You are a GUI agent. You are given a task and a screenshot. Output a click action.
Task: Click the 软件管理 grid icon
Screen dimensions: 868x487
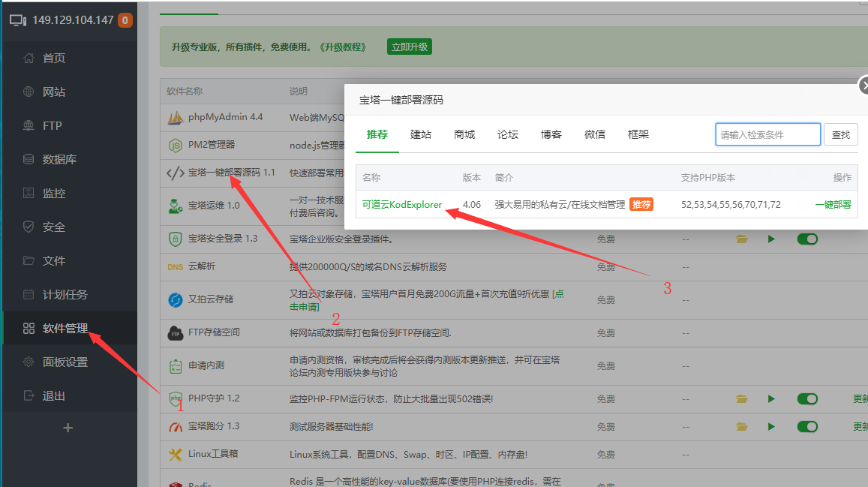29,328
